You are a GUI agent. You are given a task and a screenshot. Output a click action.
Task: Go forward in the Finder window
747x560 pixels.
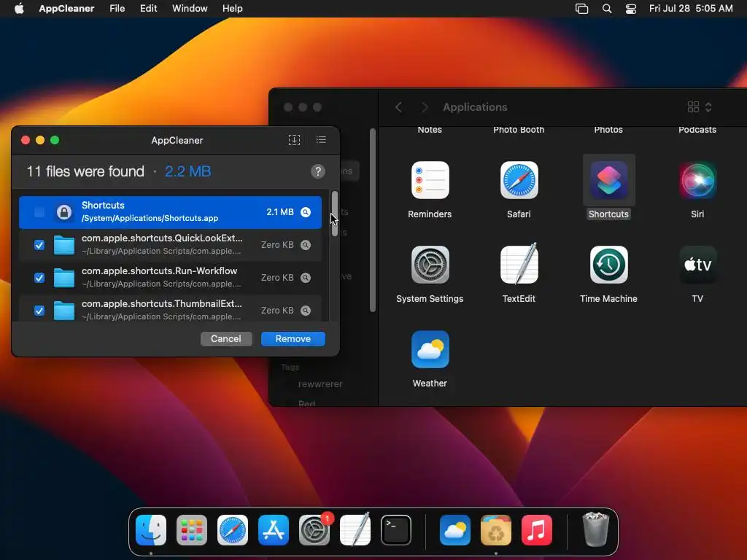(x=425, y=107)
